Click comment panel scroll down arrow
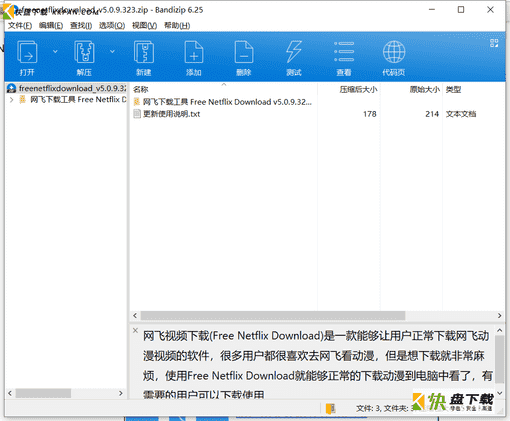Image resolution: width=510 pixels, height=421 pixels. point(499,393)
